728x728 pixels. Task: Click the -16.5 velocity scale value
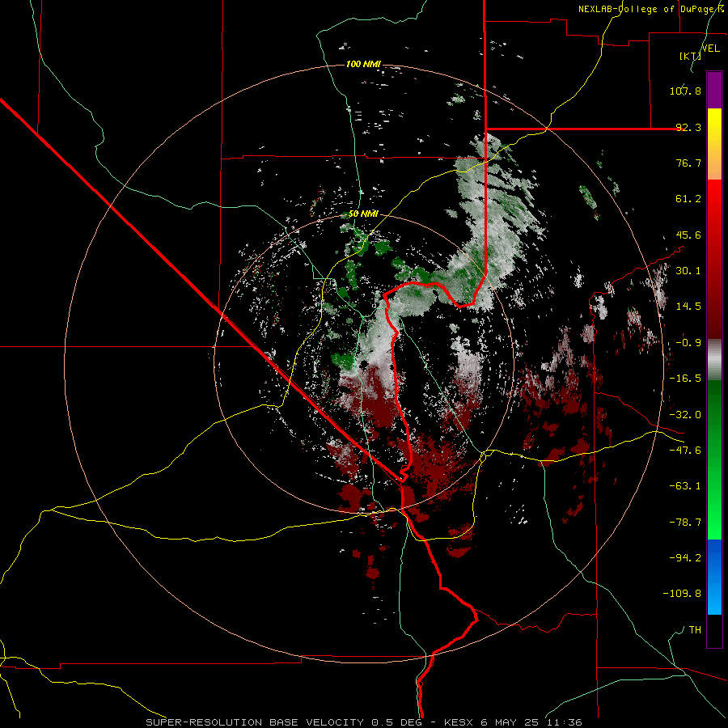point(685,379)
